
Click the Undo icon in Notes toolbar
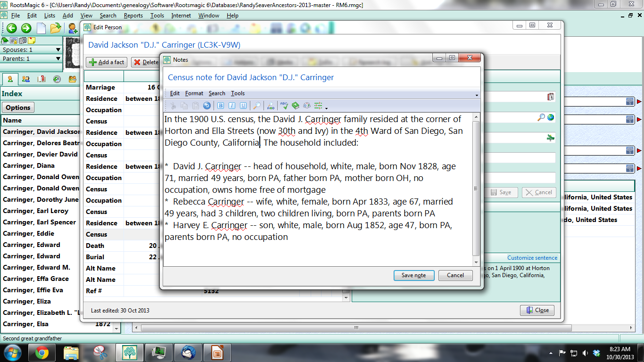(x=207, y=106)
